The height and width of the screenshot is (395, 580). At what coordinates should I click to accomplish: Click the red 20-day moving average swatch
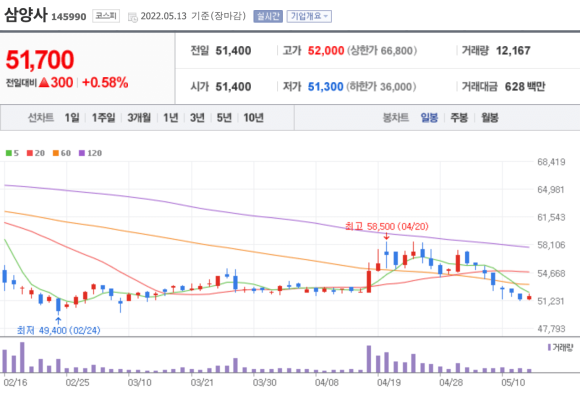(x=30, y=153)
